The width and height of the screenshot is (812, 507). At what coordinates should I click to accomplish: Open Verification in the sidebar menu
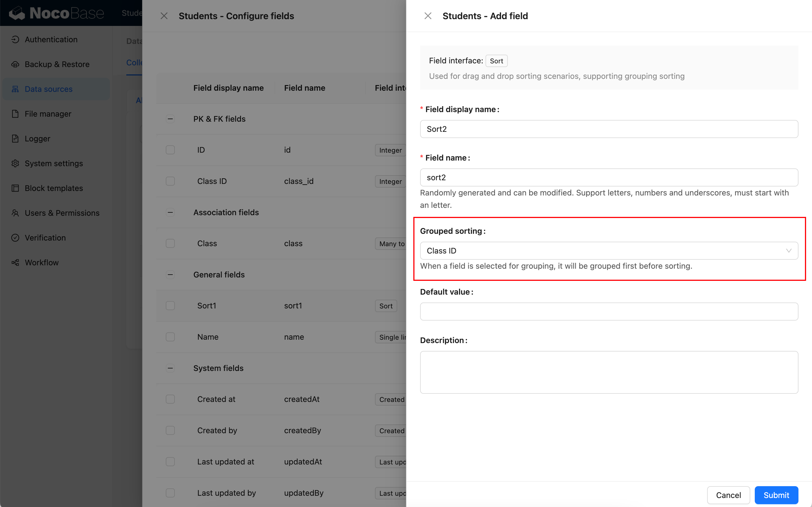tap(45, 238)
